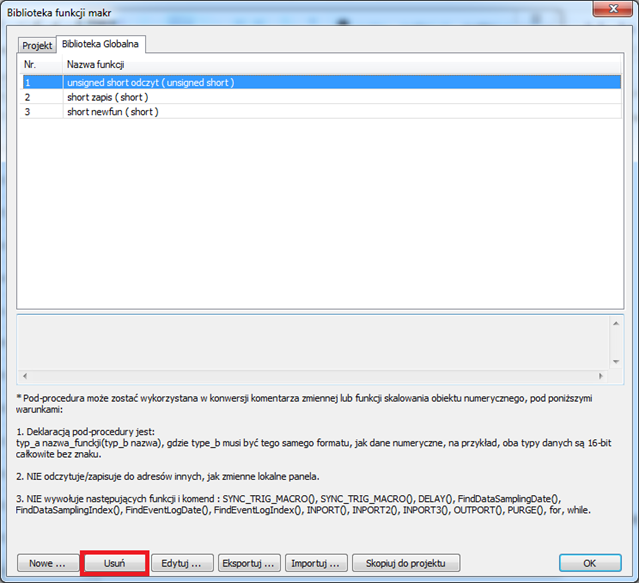The height and width of the screenshot is (583, 639).
Task: Close the Biblioteka funkcji makr dialog
Action: [613, 8]
